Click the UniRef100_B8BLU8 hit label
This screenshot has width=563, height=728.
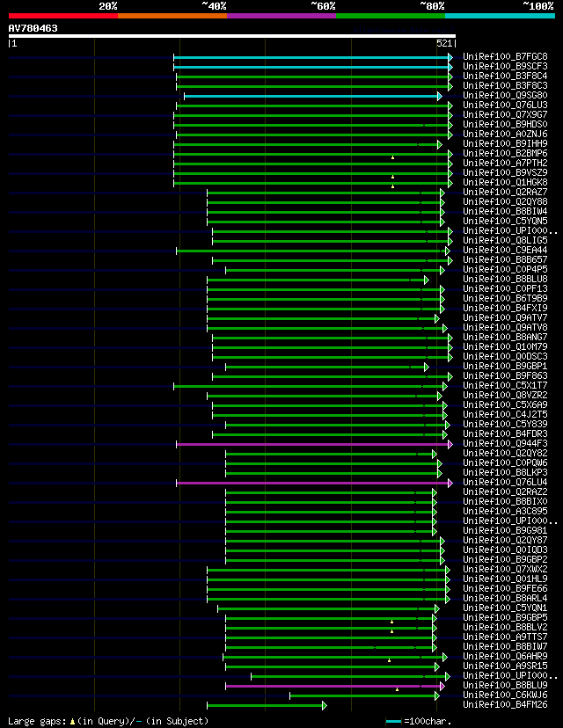(506, 279)
